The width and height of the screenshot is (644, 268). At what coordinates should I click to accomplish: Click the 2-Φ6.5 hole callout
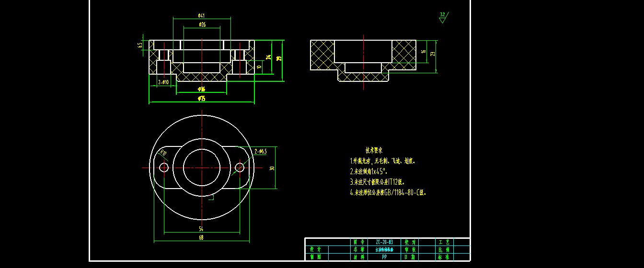pos(261,151)
